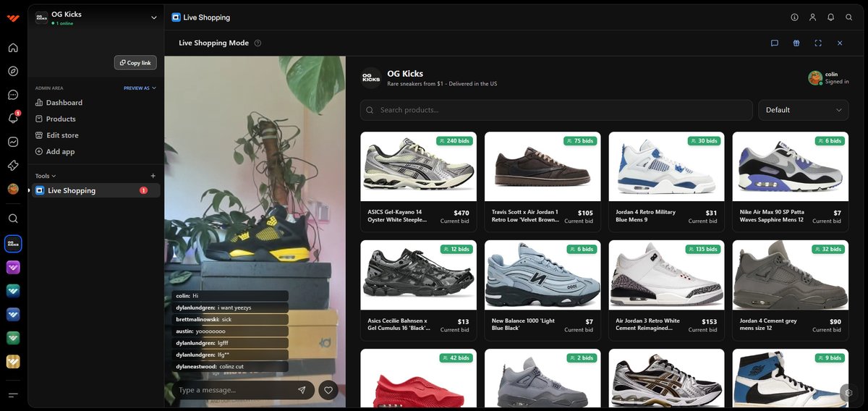Viewport: 868px width, 411px height.
Task: Open the Air Jordan 3 Retro White Cement card
Action: [666, 290]
